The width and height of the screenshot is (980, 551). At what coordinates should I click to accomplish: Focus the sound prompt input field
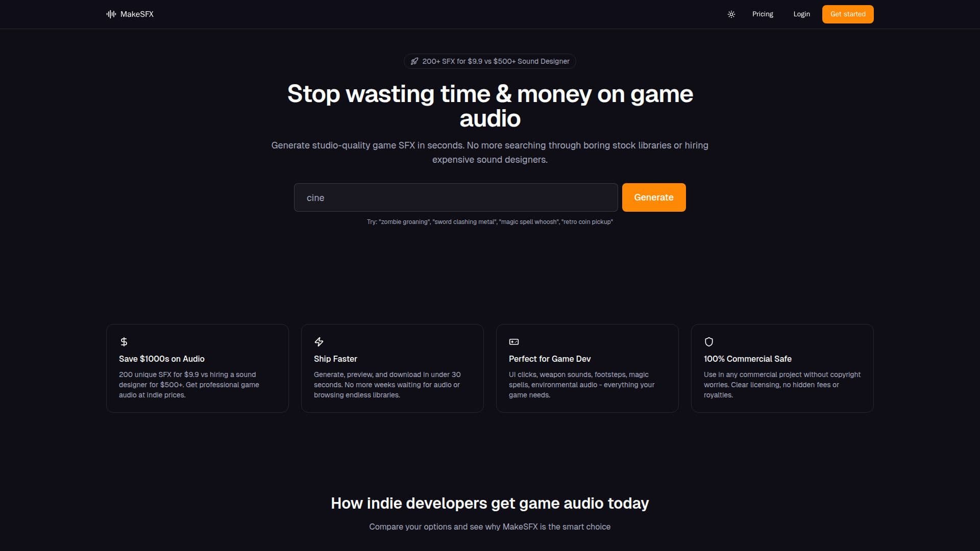click(456, 197)
